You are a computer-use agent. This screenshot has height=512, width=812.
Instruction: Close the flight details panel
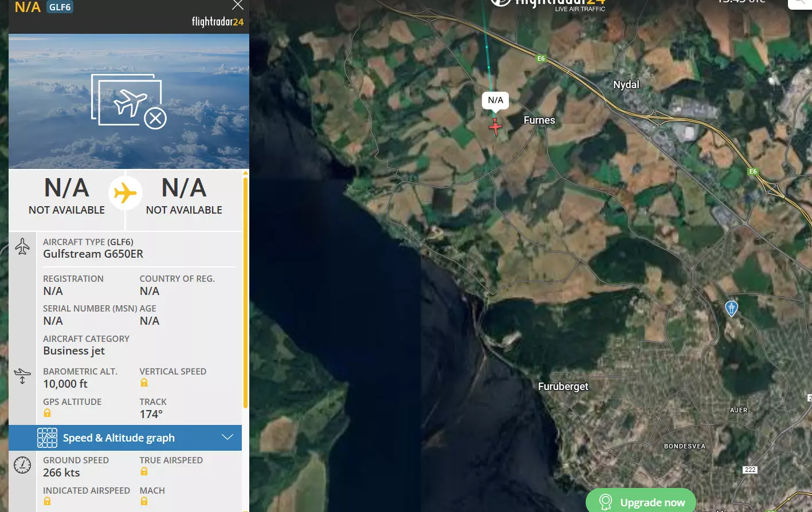click(238, 5)
